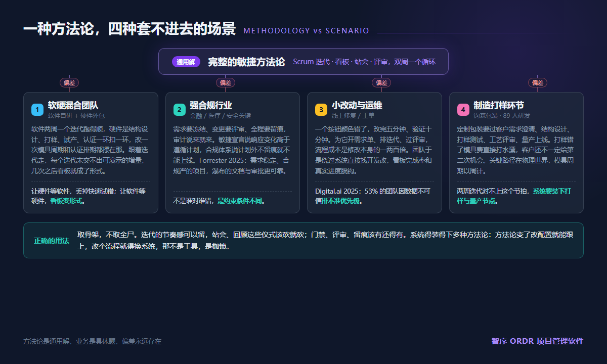Click the 取骨架，不取全尸 paragraph

tap(325, 241)
